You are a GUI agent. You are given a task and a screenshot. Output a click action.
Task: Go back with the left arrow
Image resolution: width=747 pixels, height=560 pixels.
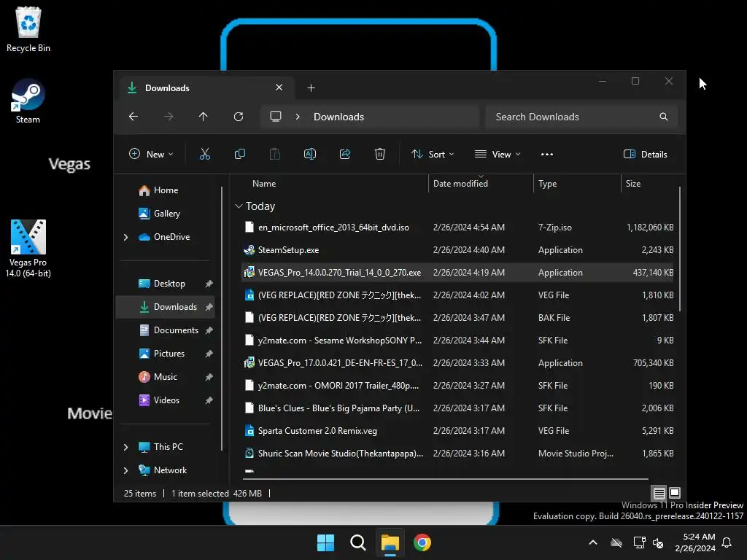coord(133,117)
